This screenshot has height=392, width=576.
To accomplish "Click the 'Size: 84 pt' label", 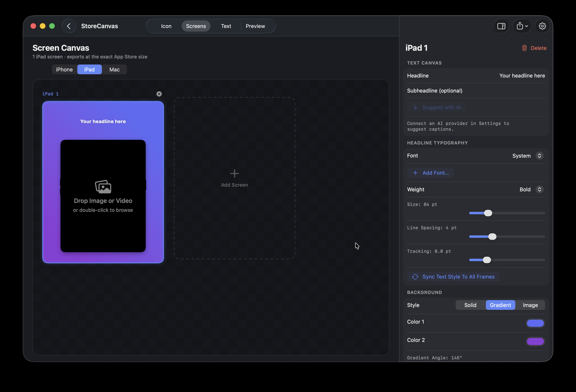I will coord(422,204).
